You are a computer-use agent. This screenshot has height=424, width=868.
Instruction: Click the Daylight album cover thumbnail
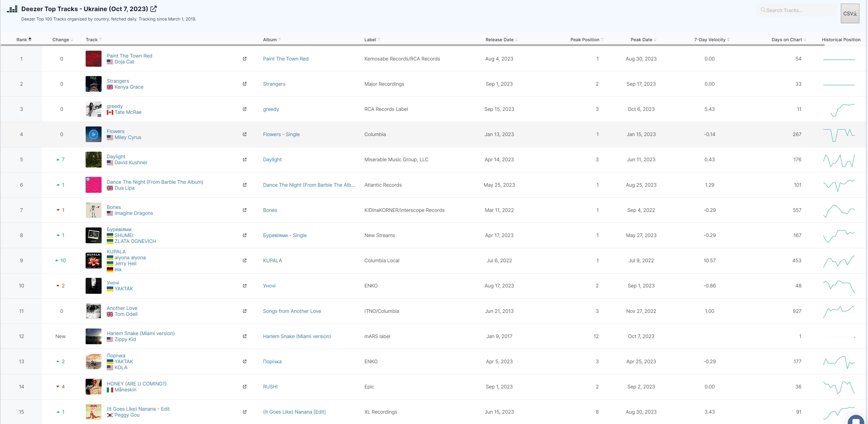(x=93, y=160)
